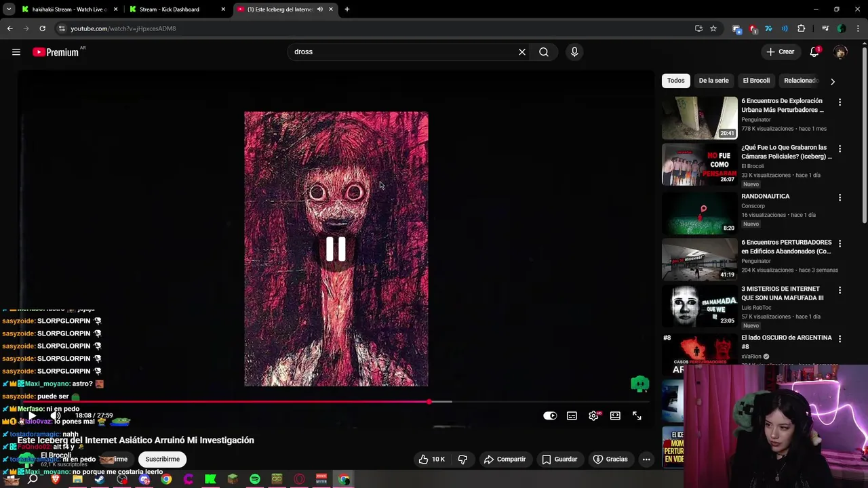The height and width of the screenshot is (488, 868).
Task: Mute the video volume
Action: [56, 415]
